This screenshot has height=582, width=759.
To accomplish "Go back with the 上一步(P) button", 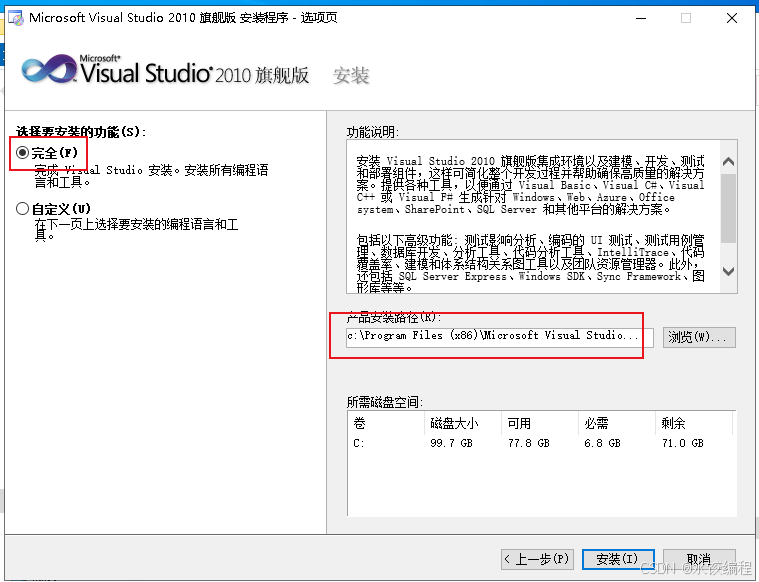I will coord(537,559).
